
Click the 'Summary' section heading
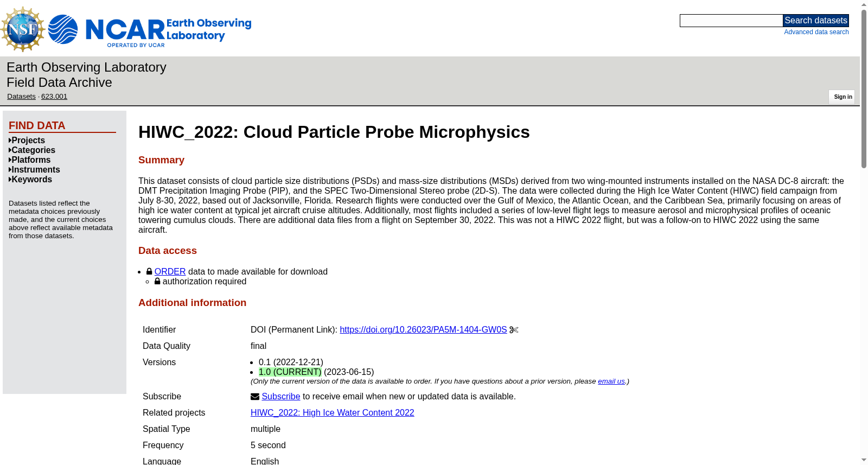point(161,160)
